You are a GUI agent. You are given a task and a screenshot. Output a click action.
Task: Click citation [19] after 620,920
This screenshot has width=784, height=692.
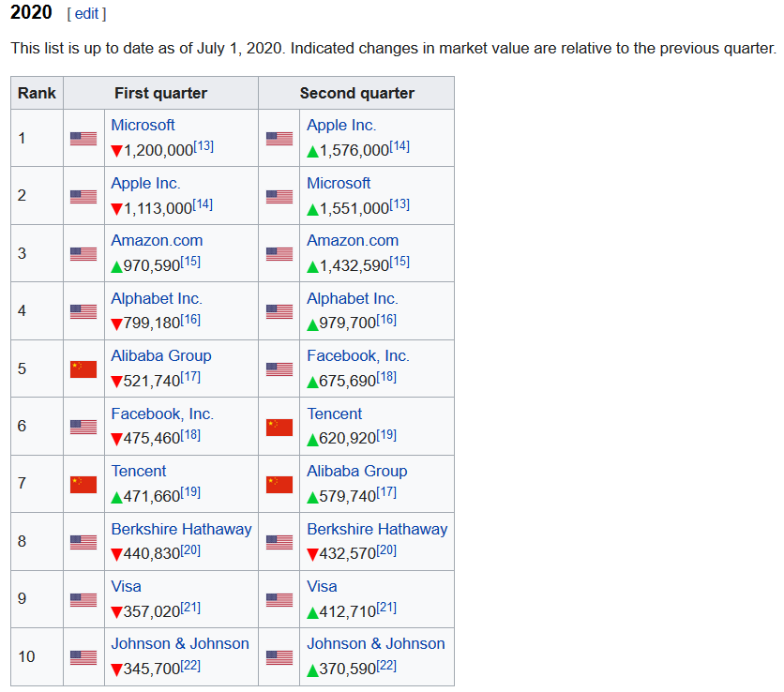point(386,435)
